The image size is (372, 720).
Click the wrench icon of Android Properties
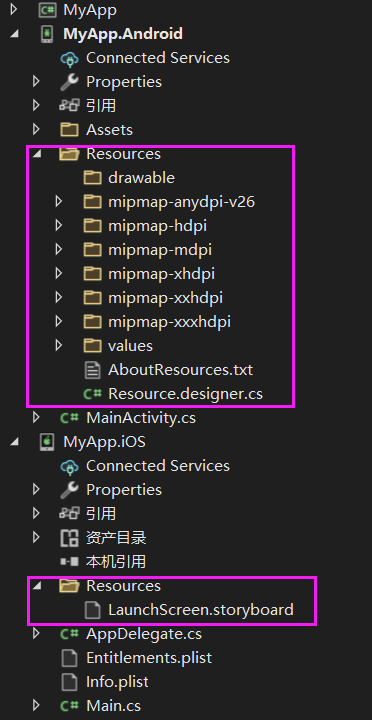70,82
